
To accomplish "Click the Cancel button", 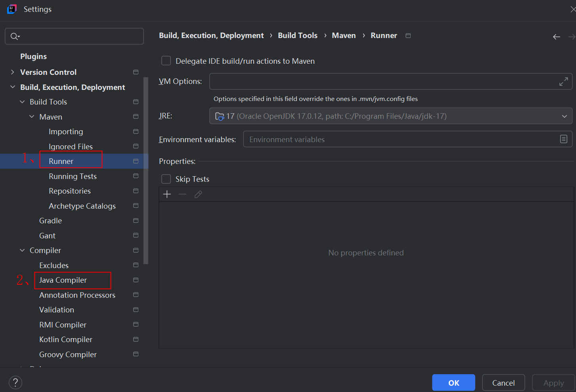I will (x=503, y=382).
